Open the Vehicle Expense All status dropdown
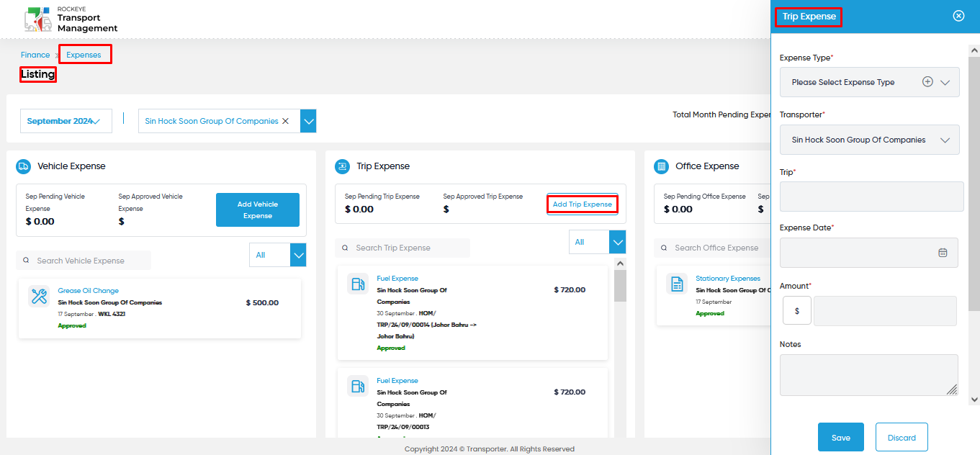Viewport: 980px width, 455px height. (278, 255)
